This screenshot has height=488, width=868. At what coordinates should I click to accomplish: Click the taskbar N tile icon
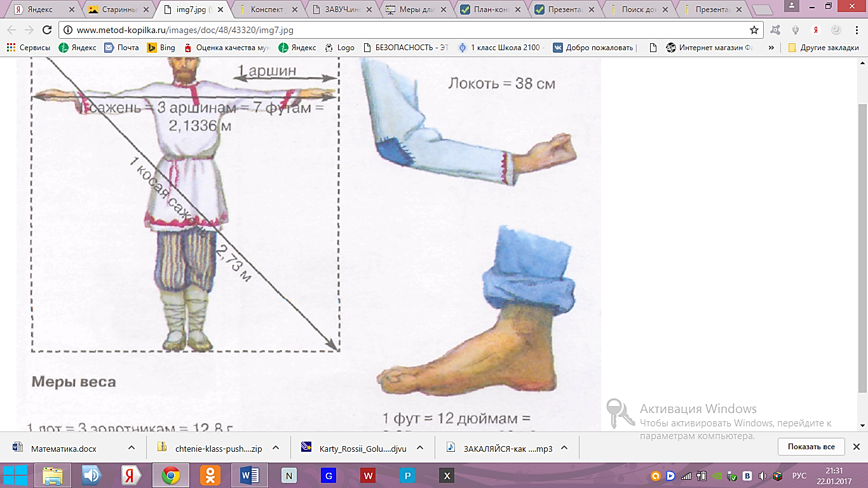289,475
